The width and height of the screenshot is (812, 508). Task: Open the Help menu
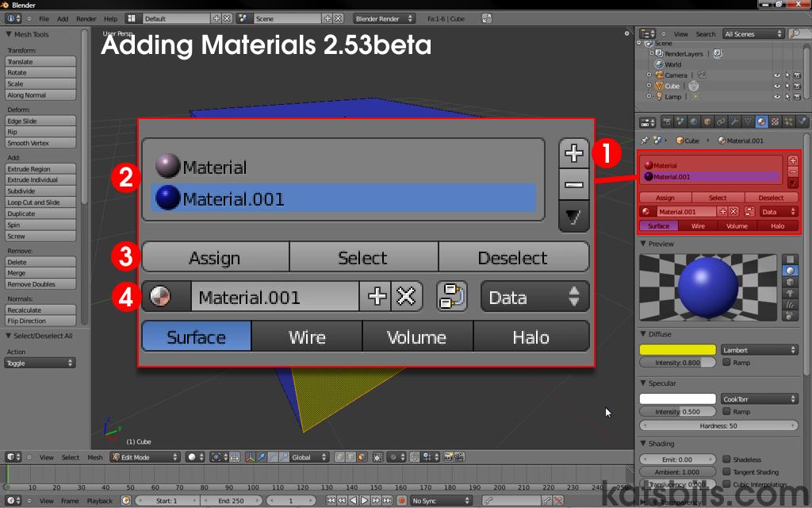[110, 19]
